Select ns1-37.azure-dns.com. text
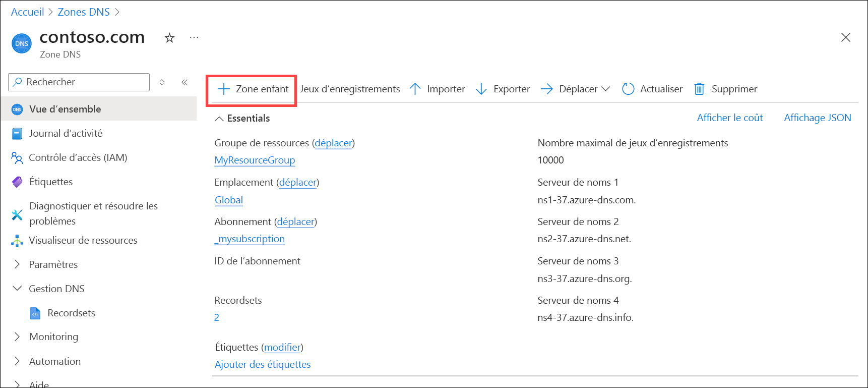This screenshot has width=868, height=388. click(587, 200)
